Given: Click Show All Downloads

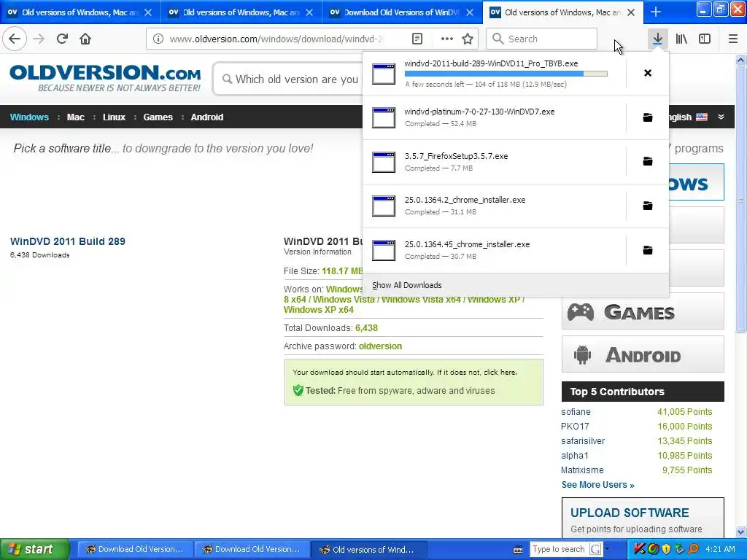Looking at the screenshot, I should coord(407,285).
